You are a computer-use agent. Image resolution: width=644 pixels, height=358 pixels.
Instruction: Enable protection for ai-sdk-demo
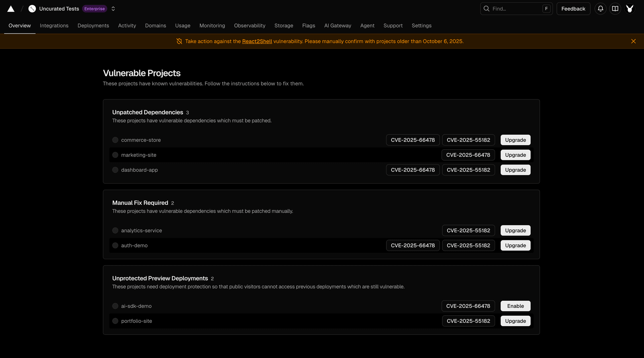tap(515, 306)
